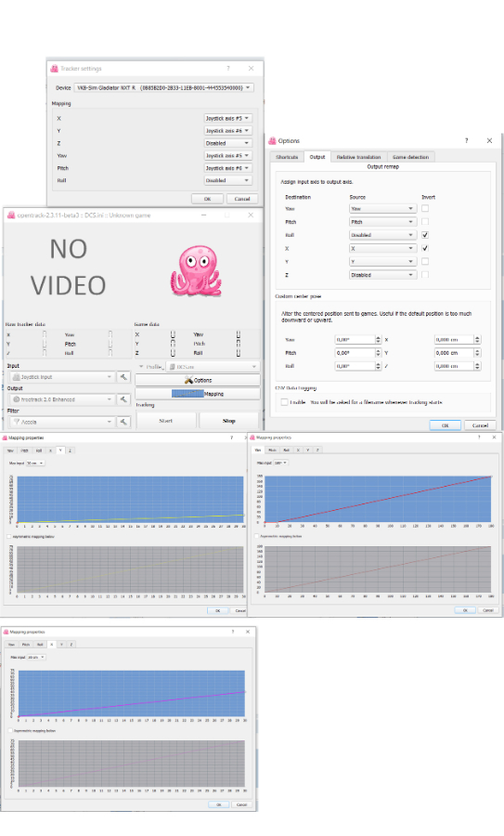The height and width of the screenshot is (836, 504).
Task: Click the pink octopus logo
Action: [x=196, y=271]
